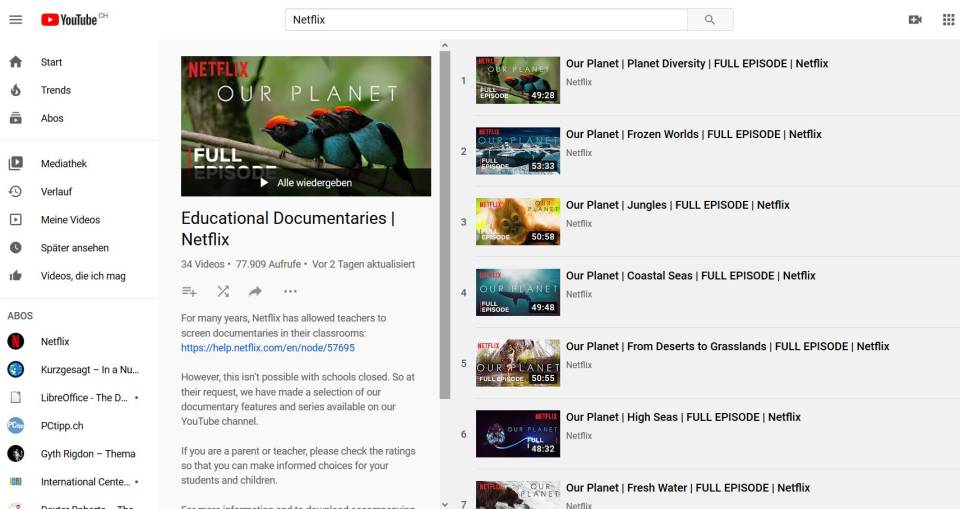The width and height of the screenshot is (960, 509).
Task: Click the Später ansehen clock icon
Action: (16, 247)
